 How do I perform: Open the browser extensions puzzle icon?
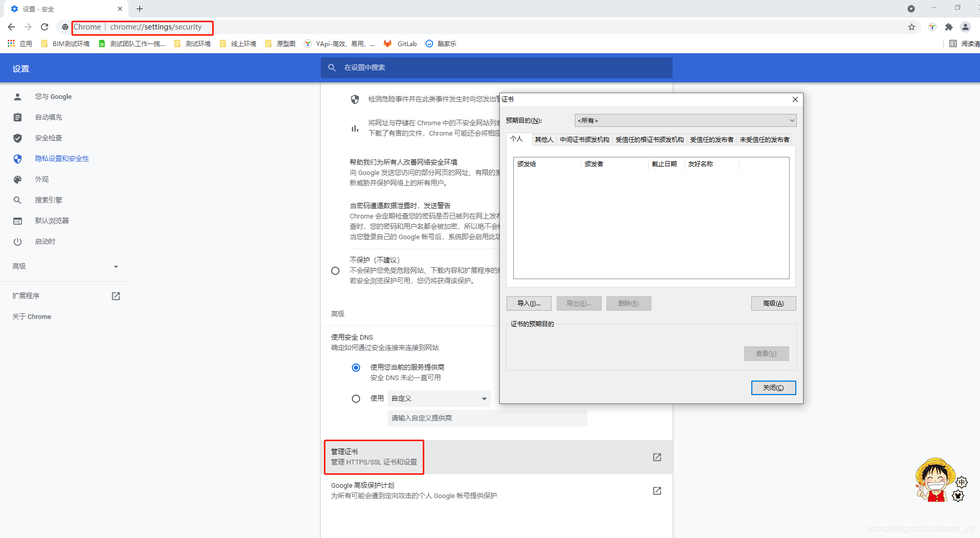[x=949, y=27]
